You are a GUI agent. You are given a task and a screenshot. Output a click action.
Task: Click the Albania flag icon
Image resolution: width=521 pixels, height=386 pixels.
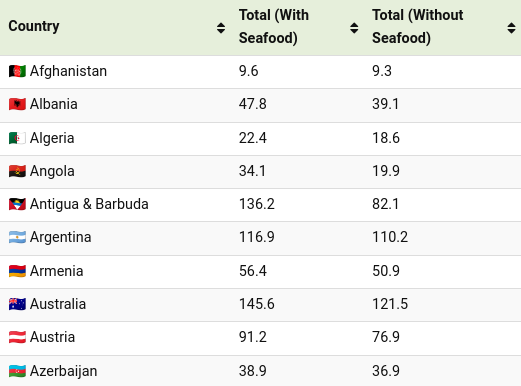point(17,104)
